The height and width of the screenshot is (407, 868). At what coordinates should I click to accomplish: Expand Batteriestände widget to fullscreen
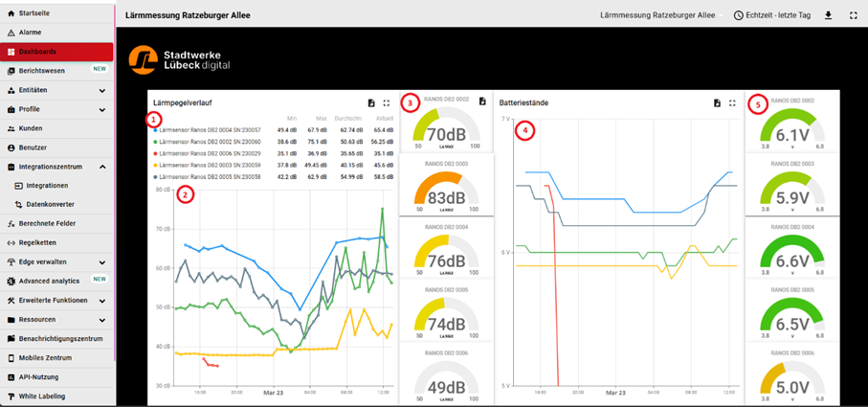[x=732, y=102]
